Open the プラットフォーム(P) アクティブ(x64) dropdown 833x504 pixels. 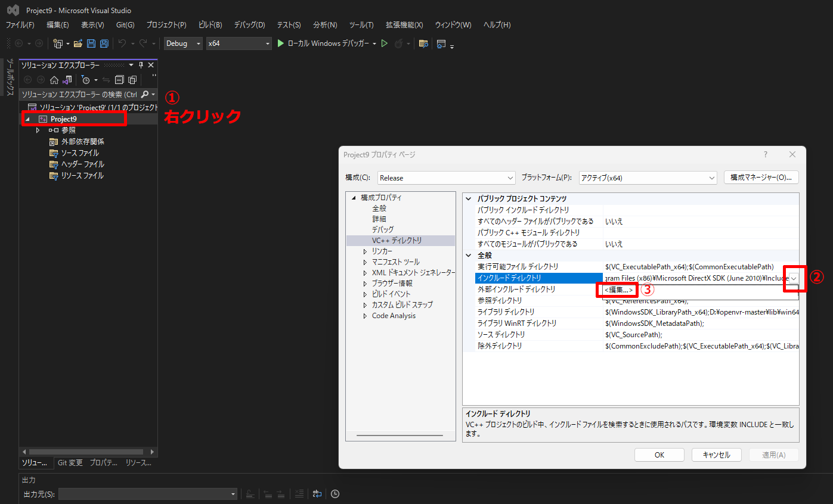coord(648,178)
